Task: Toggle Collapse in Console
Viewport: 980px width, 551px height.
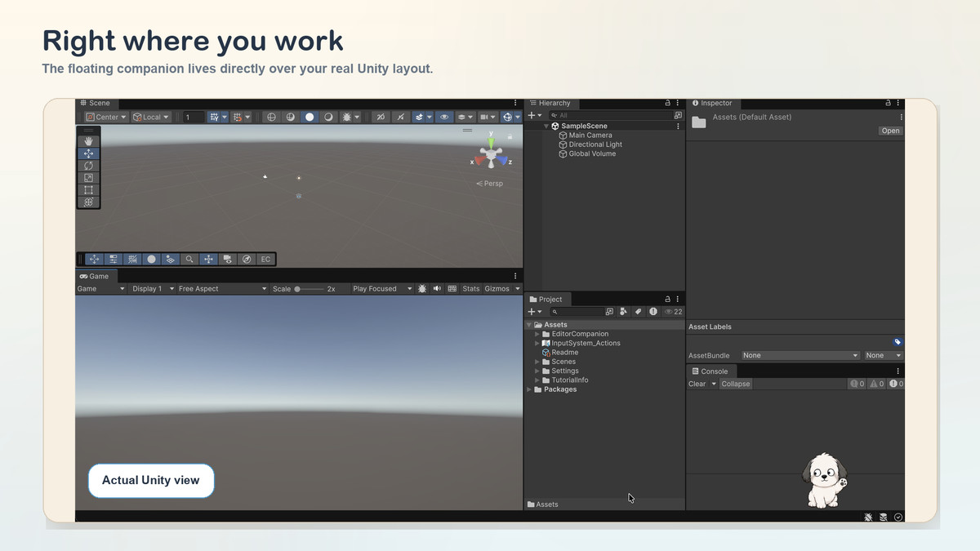Action: point(735,384)
